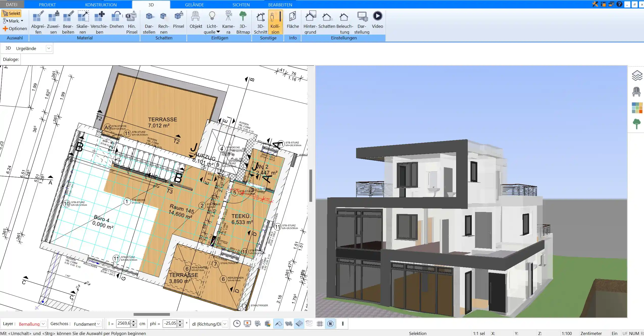Open the Bearbeiten material tool
The width and height of the screenshot is (644, 336).
[68, 22]
